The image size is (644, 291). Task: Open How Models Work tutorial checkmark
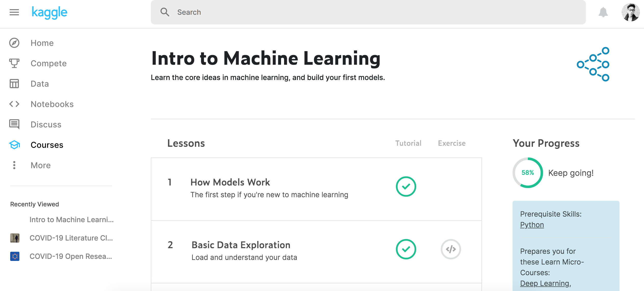click(406, 187)
